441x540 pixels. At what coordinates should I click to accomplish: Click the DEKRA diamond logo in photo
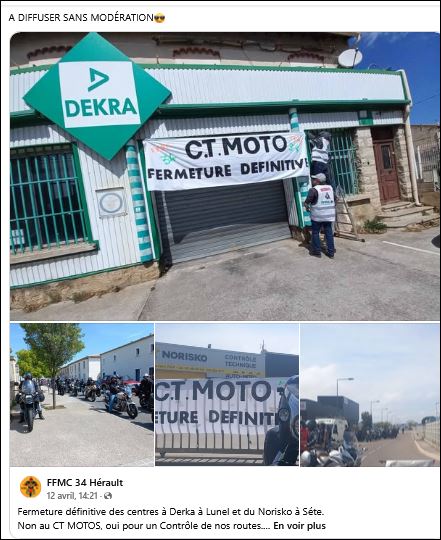[97, 96]
